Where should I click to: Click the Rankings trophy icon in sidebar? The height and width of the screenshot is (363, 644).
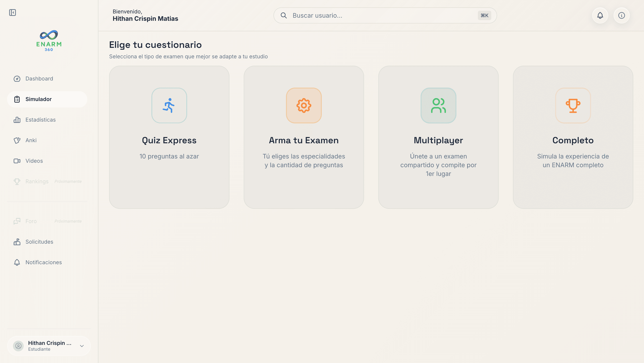pos(17,181)
